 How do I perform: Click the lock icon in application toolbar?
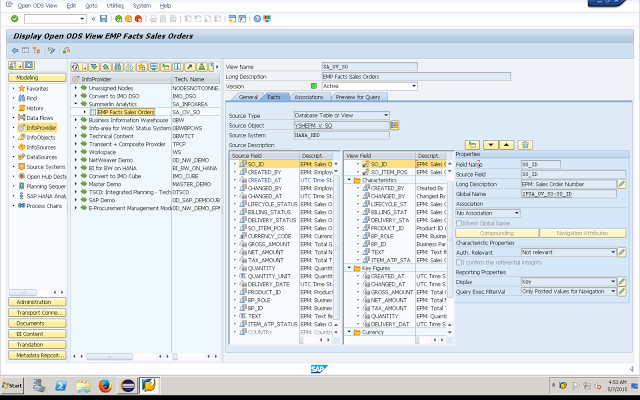(66, 51)
